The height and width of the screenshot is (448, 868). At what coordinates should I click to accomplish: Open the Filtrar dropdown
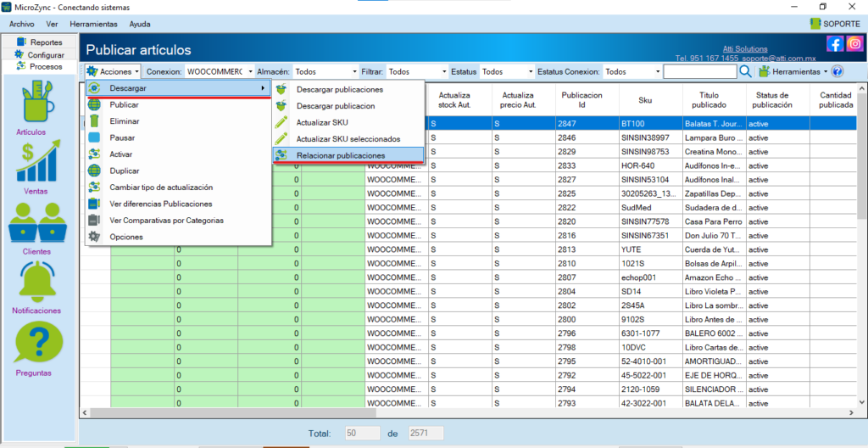417,71
